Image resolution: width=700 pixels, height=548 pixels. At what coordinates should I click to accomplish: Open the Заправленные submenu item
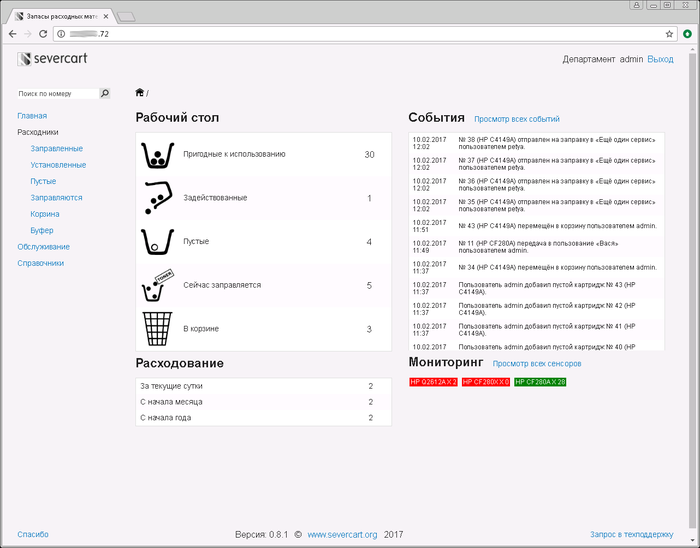(57, 148)
